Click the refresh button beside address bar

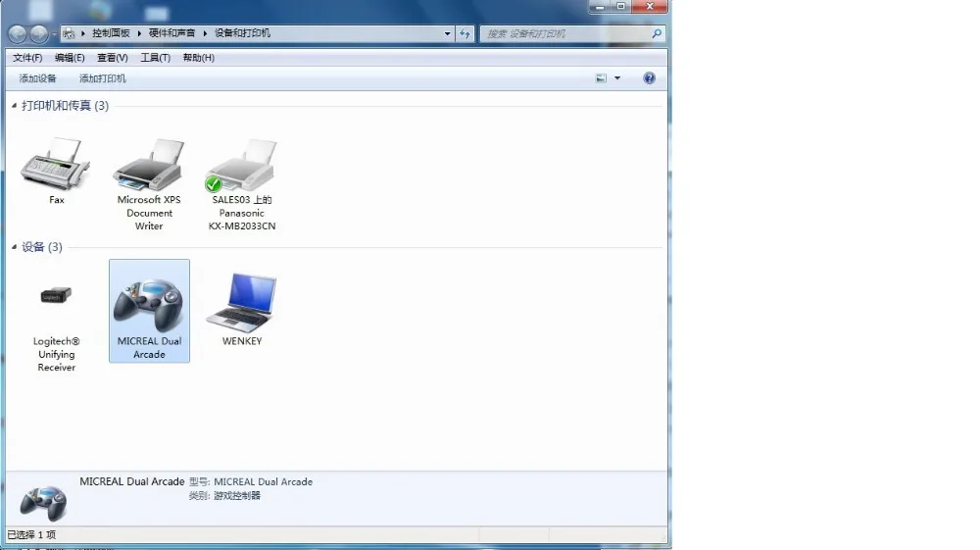click(x=465, y=33)
